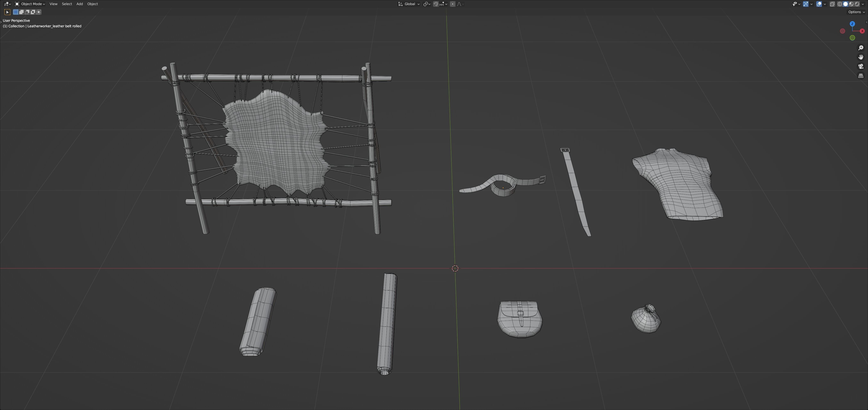Viewport: 868px width, 410px height.
Task: Open the View menu
Action: pos(53,4)
